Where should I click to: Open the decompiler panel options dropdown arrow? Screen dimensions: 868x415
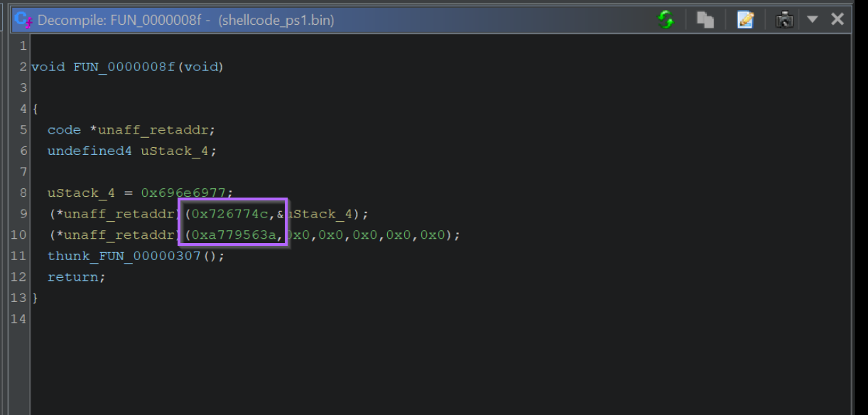[811, 19]
